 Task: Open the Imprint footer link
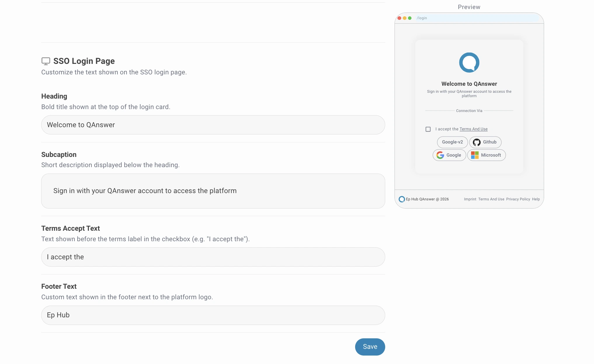pos(470,199)
